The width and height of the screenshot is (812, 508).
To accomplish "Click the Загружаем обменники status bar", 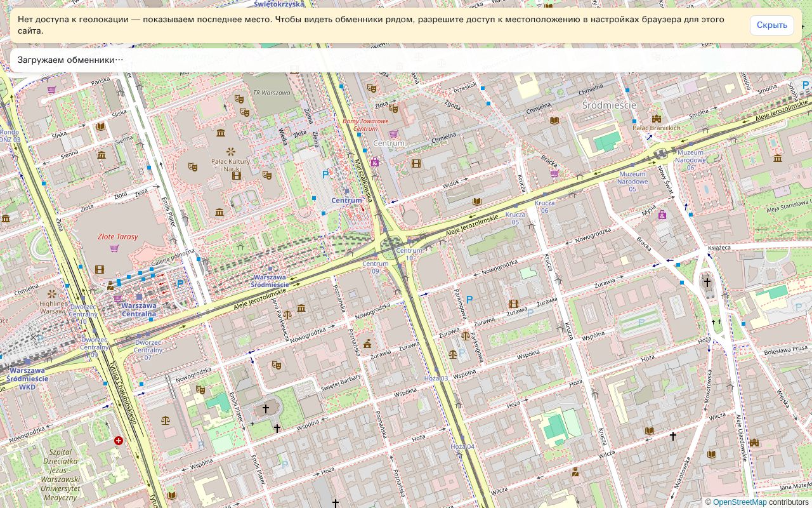I will tap(406, 60).
